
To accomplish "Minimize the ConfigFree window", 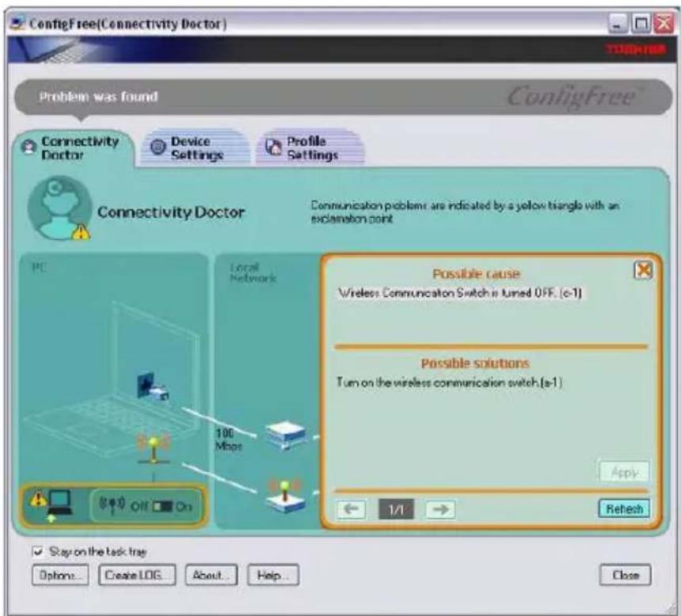I will (x=617, y=24).
